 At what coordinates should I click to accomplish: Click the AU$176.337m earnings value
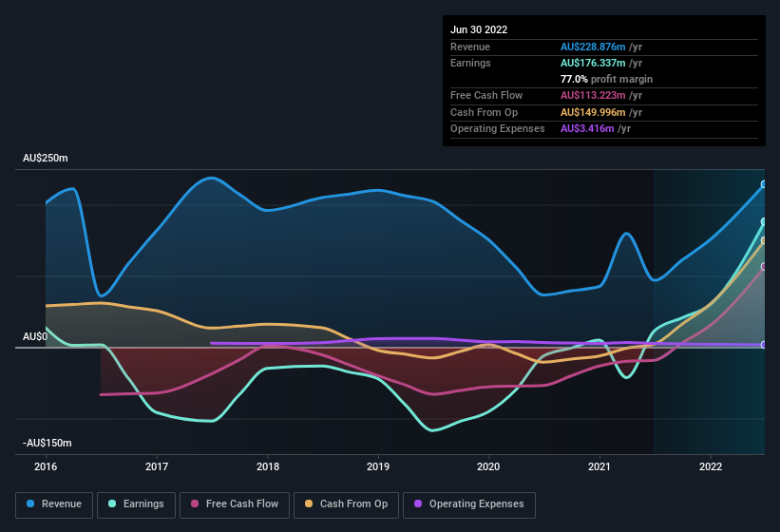point(593,63)
